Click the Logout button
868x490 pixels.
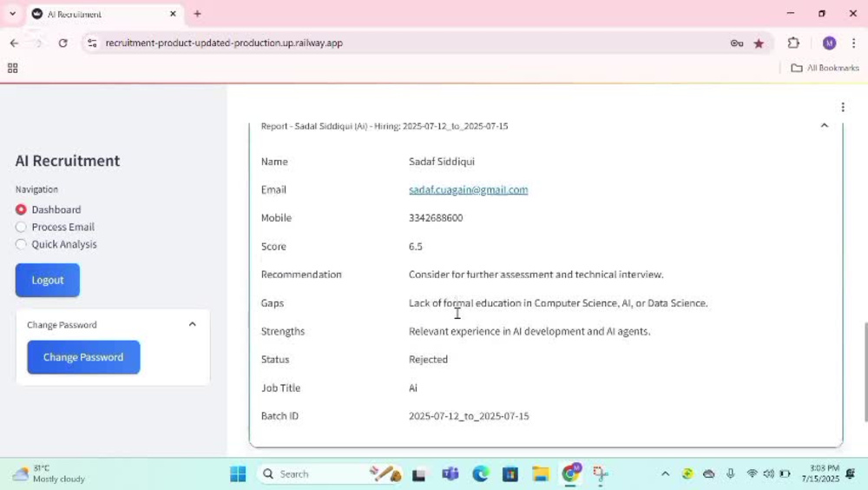coord(48,280)
